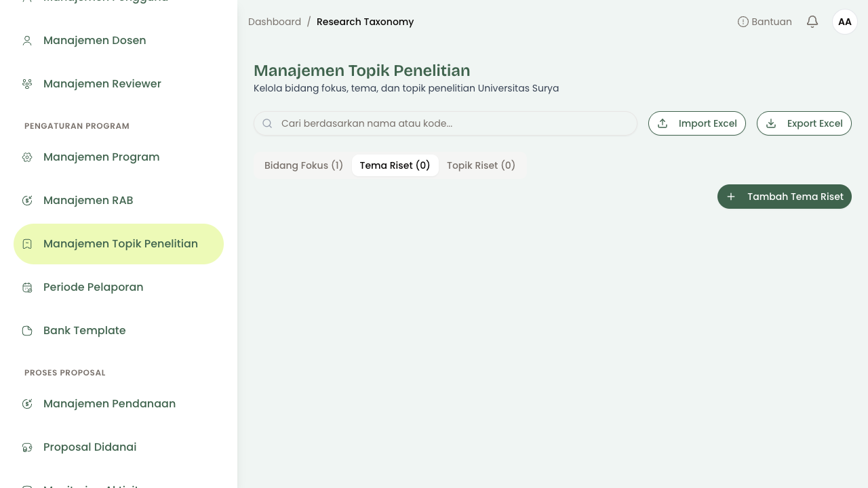The width and height of the screenshot is (868, 488).
Task: Click the Export Excel button
Action: coord(804,123)
